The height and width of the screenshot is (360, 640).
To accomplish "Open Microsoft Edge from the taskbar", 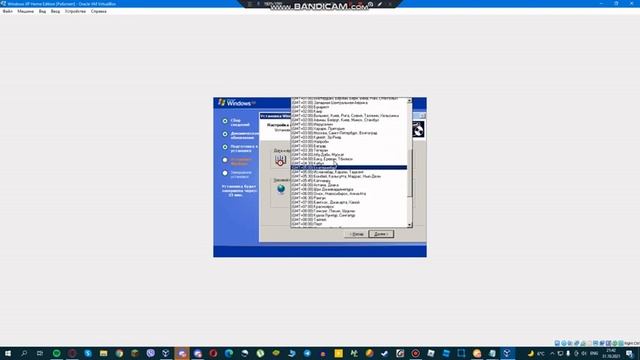I will 229,353.
